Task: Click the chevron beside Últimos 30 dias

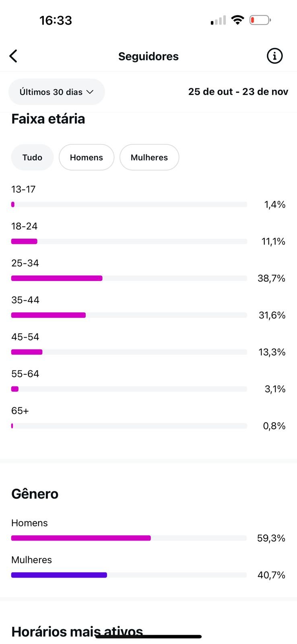Action: 90,92
